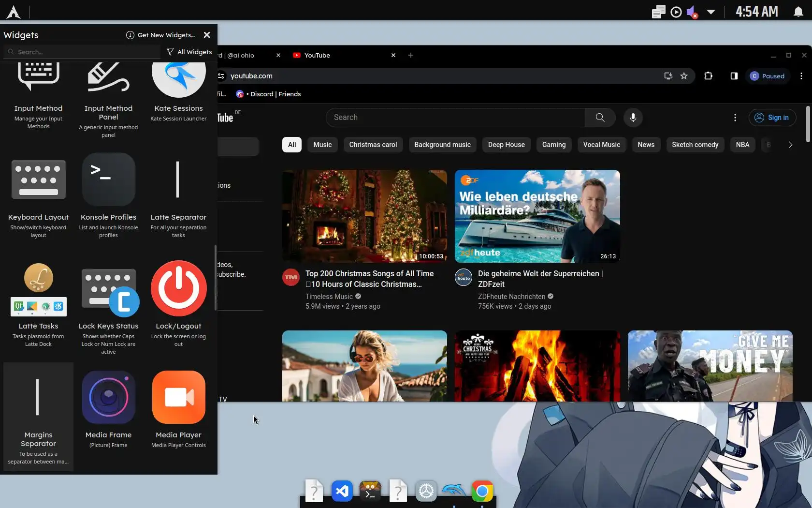Open the Paused Chrome profile button
Image resolution: width=812 pixels, height=508 pixels.
click(768, 76)
